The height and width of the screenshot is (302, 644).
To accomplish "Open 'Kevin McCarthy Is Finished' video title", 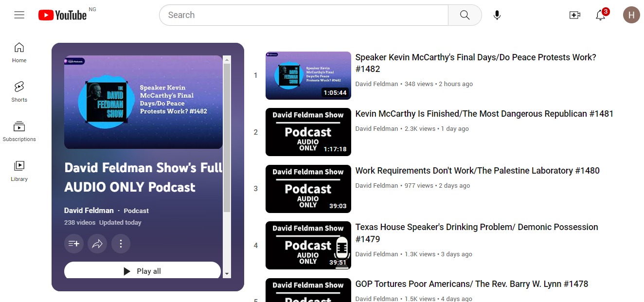I will pos(484,114).
